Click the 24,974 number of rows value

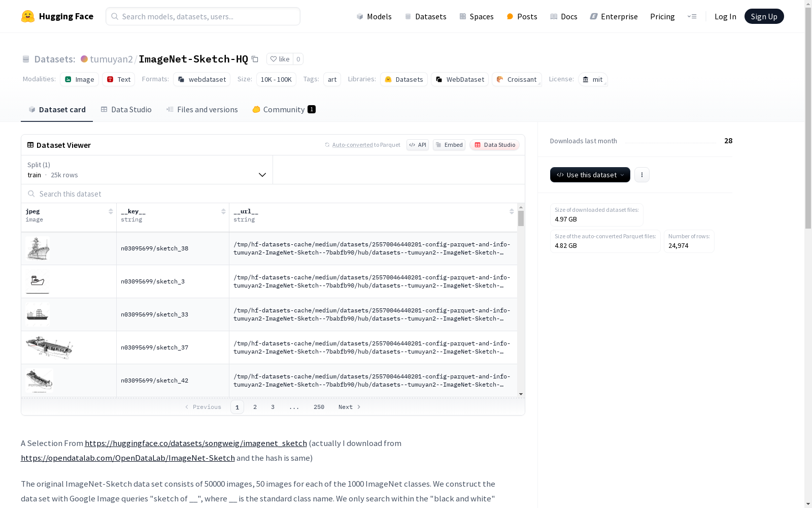click(679, 245)
